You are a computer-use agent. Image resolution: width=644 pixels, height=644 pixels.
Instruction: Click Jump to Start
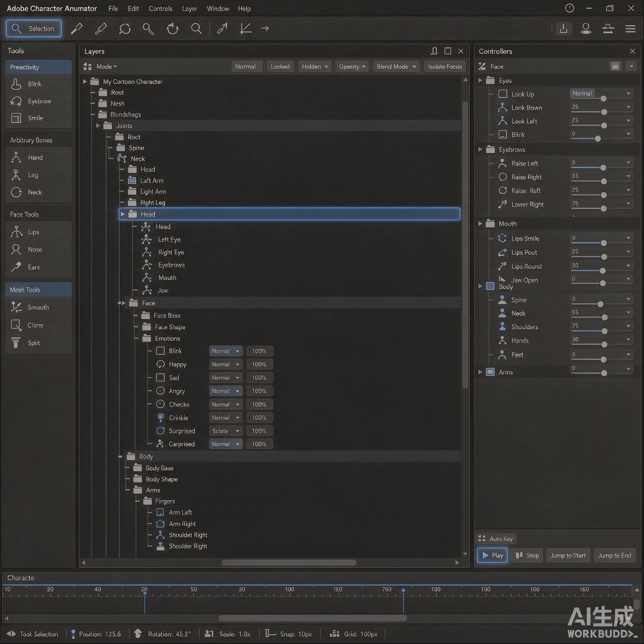pos(568,555)
